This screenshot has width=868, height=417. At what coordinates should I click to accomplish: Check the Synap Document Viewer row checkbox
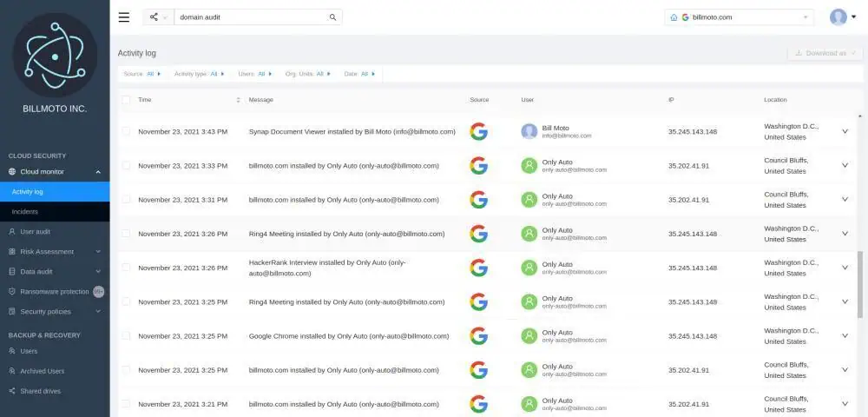click(x=126, y=131)
